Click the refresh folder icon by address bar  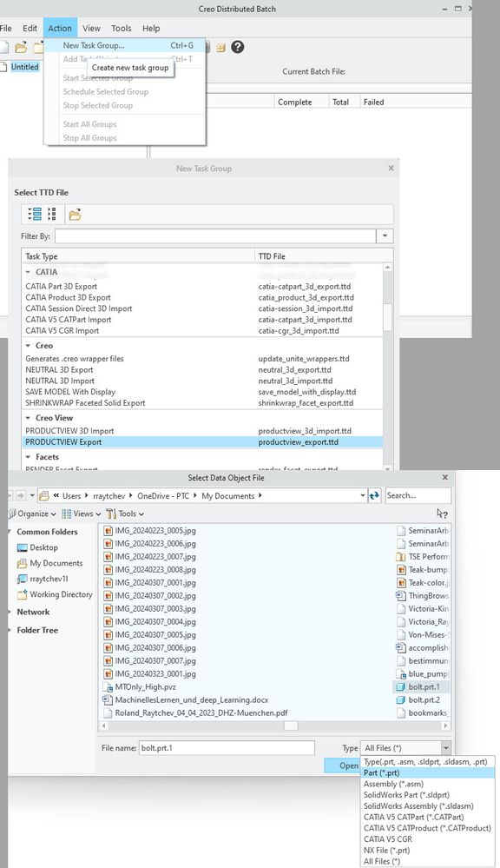[x=374, y=495]
